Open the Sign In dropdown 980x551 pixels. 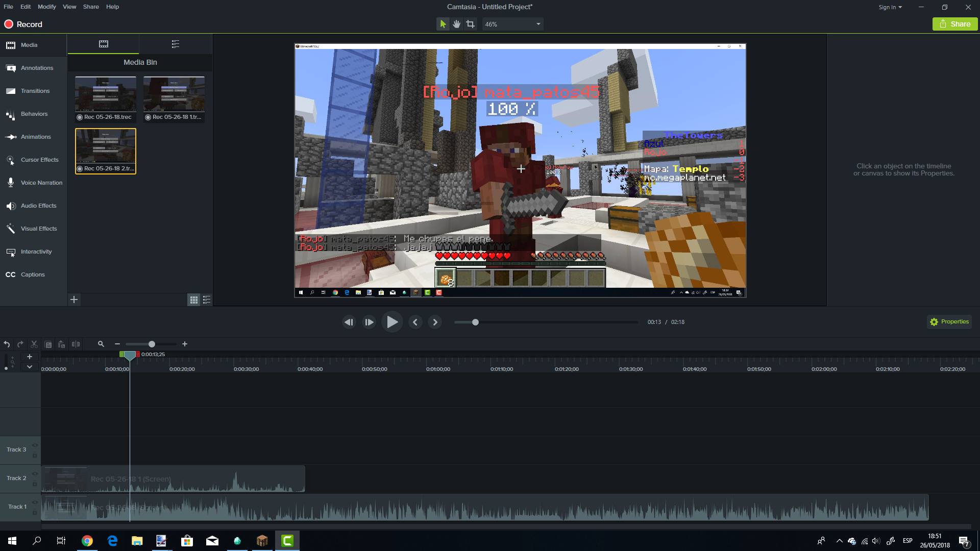890,7
